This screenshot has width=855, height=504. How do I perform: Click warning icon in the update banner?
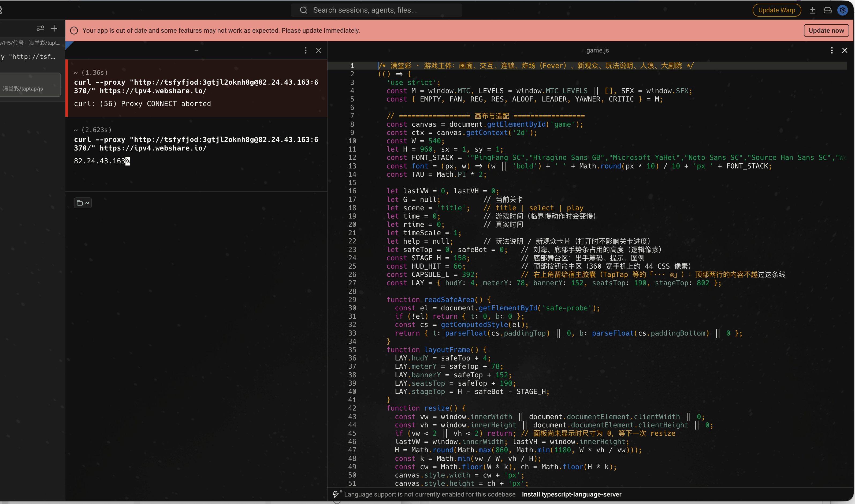[74, 31]
